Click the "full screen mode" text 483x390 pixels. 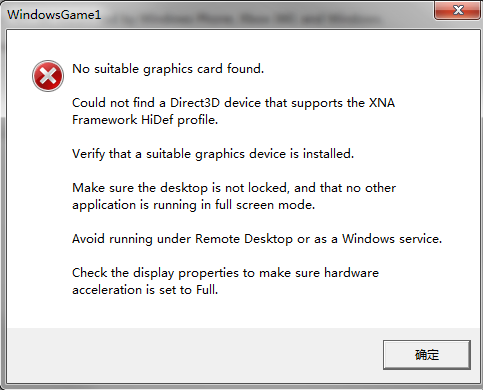(x=265, y=205)
